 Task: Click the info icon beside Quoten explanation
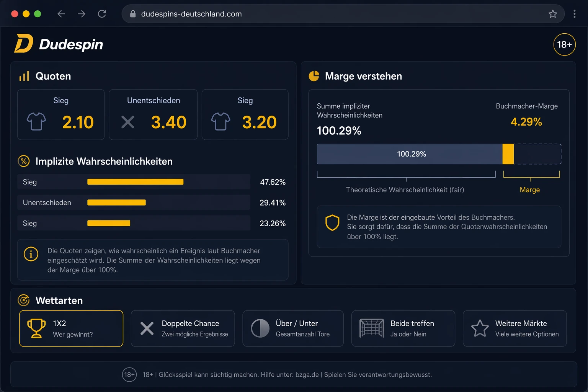pos(31,254)
